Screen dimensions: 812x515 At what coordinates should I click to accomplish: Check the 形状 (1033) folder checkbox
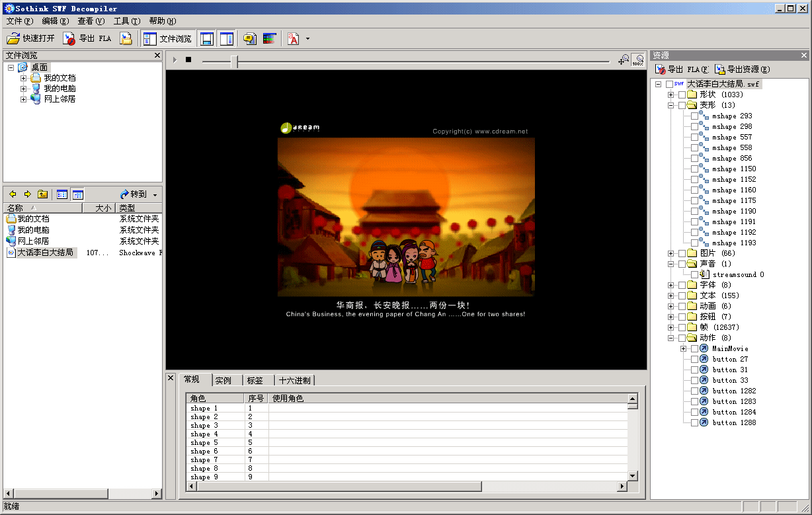(682, 95)
